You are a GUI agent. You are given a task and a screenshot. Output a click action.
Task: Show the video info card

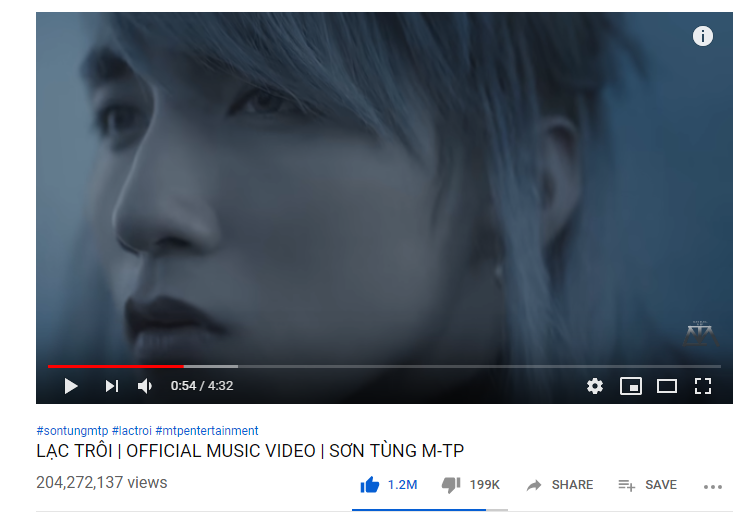click(703, 36)
